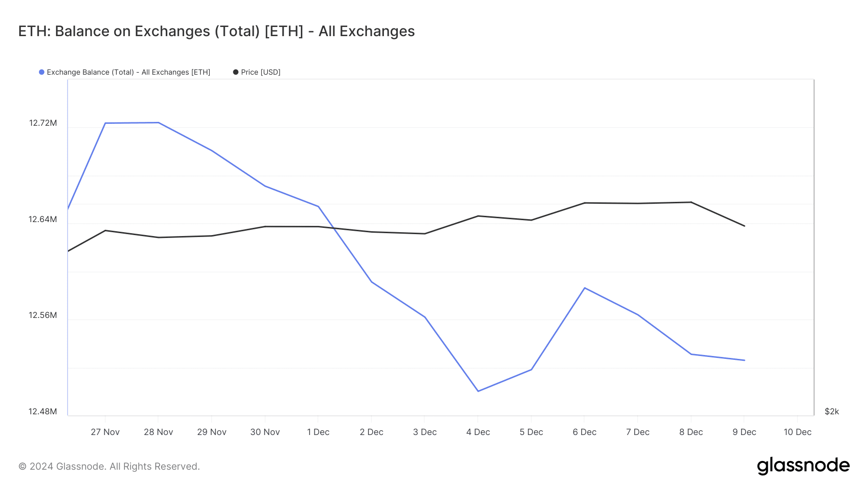Click the black Price legend dot
Viewport: 868px width, 488px height.
236,72
